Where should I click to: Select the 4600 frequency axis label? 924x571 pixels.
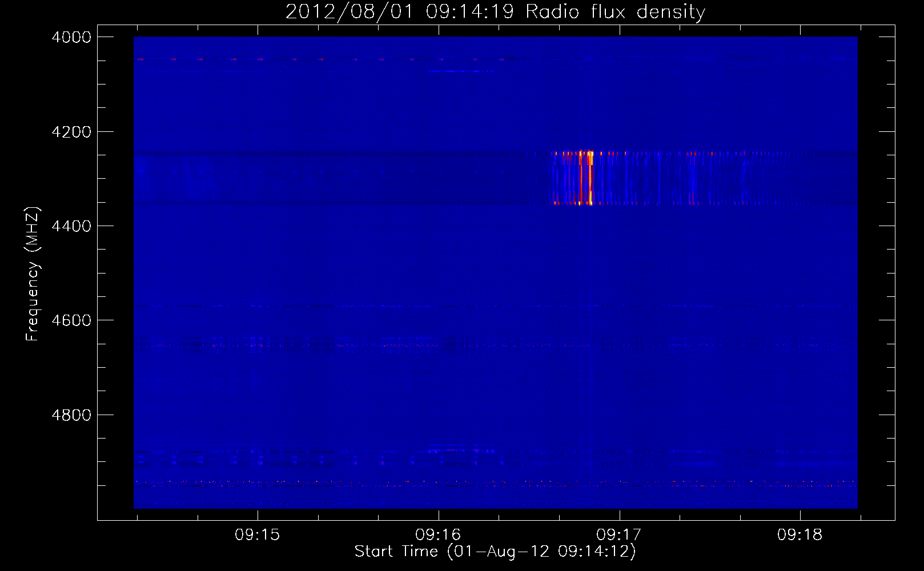[71, 320]
